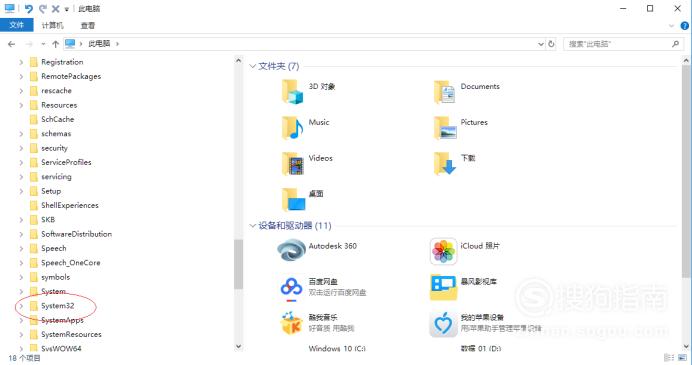Open the 计算机 ribbon tab

click(x=53, y=25)
